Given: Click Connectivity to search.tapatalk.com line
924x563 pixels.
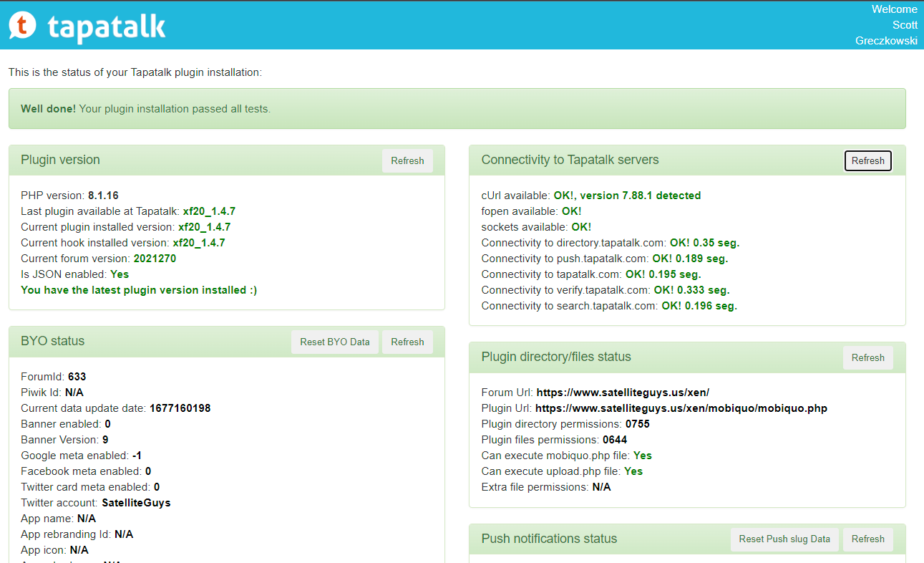Looking at the screenshot, I should [x=609, y=306].
